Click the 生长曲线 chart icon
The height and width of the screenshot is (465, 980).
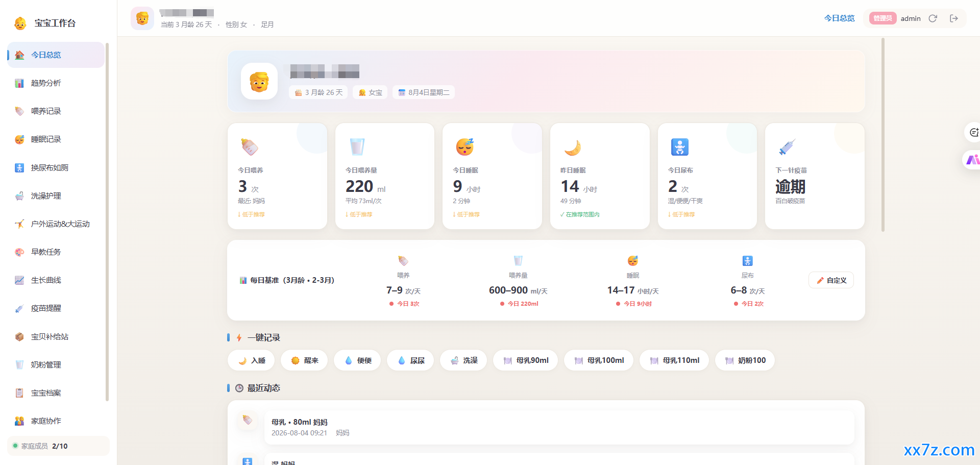click(19, 280)
